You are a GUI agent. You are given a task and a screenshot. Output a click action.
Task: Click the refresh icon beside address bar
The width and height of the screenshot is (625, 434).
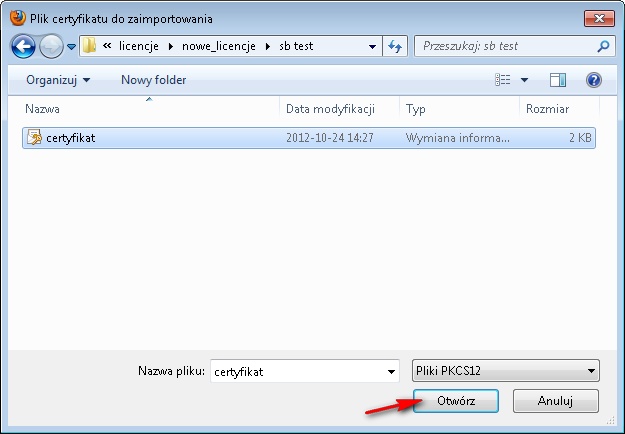[x=395, y=46]
